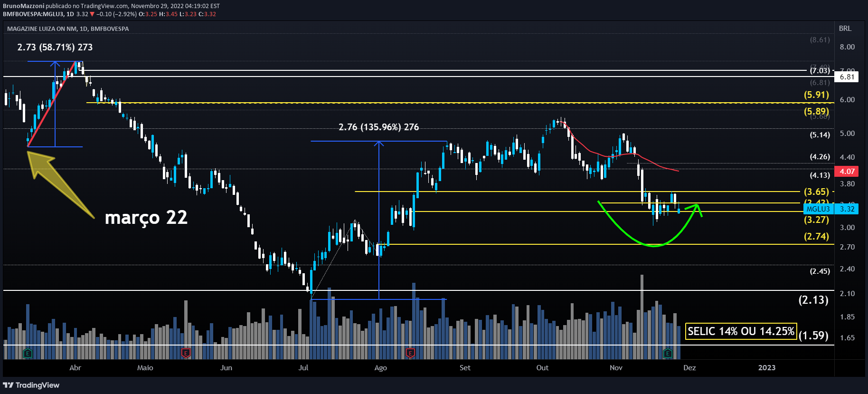Click the (1.59) white level label
The height and width of the screenshot is (394, 868).
[813, 336]
